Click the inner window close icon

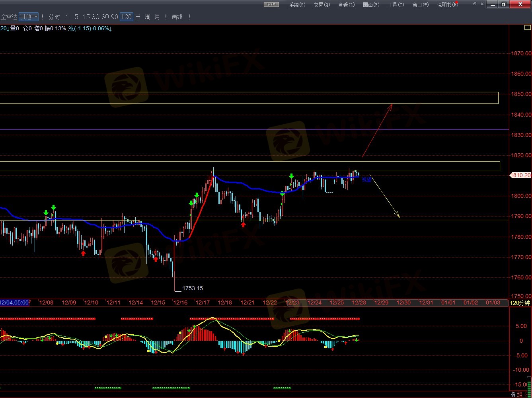pos(483,4)
